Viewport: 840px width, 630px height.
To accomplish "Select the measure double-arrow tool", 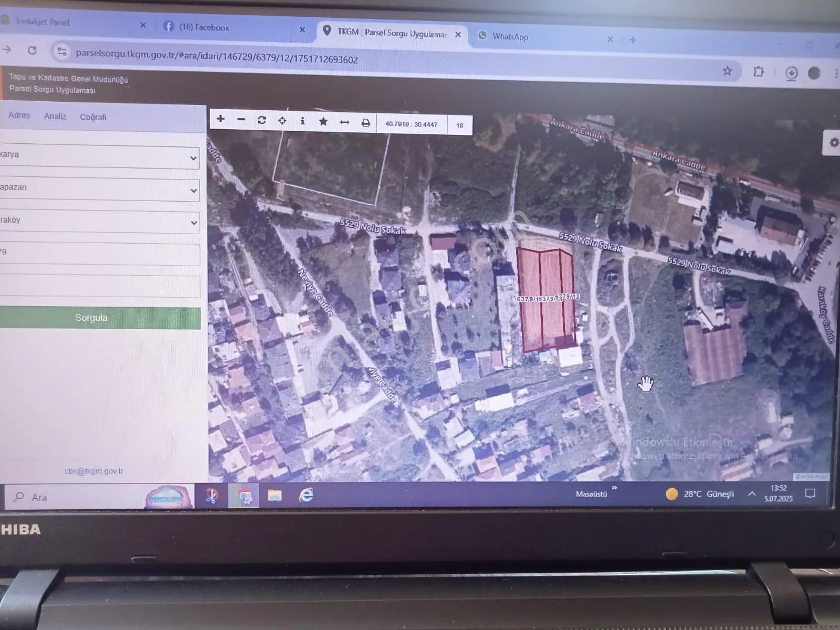I will [x=345, y=122].
